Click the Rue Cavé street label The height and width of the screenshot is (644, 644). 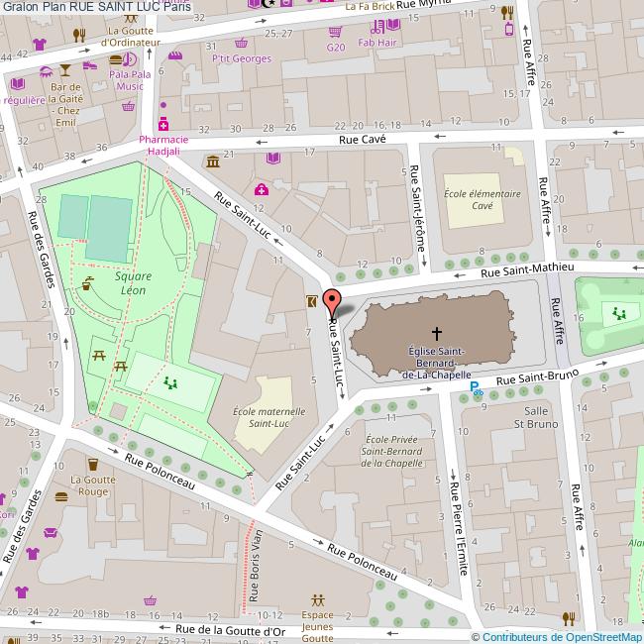pyautogui.click(x=361, y=141)
